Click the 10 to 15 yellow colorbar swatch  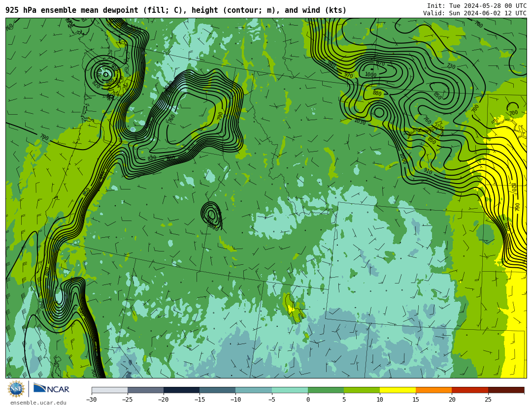tap(398, 390)
